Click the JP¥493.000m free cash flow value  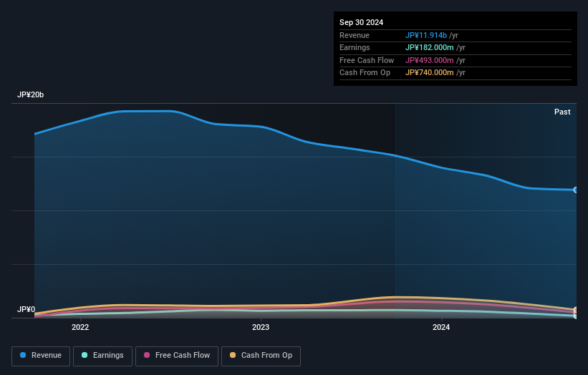pos(430,60)
